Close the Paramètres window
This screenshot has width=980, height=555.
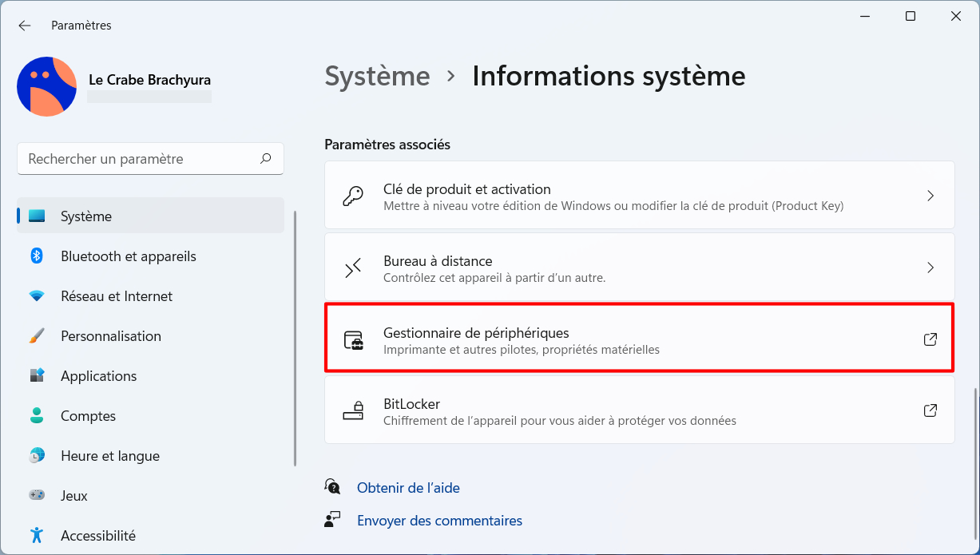tap(955, 16)
